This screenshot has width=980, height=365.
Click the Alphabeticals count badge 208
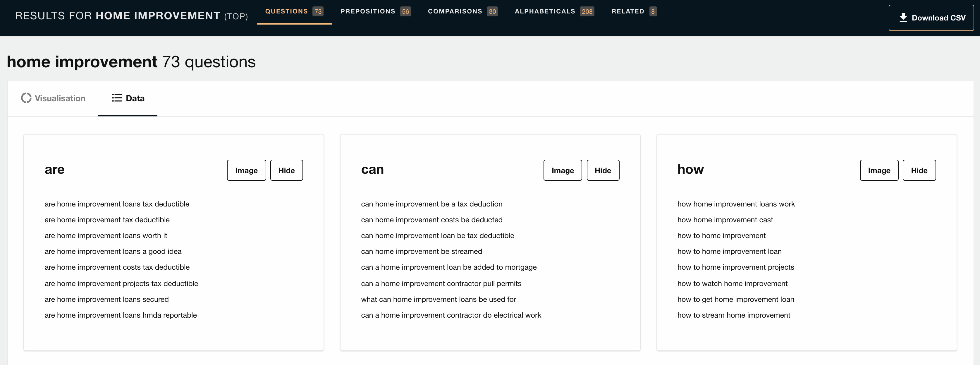coord(587,11)
